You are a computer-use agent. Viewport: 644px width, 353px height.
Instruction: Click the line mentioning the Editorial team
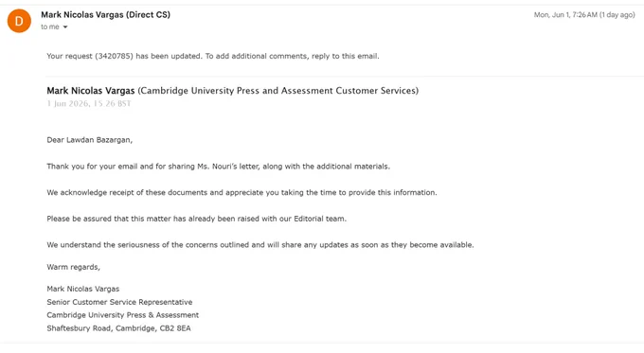pos(196,219)
